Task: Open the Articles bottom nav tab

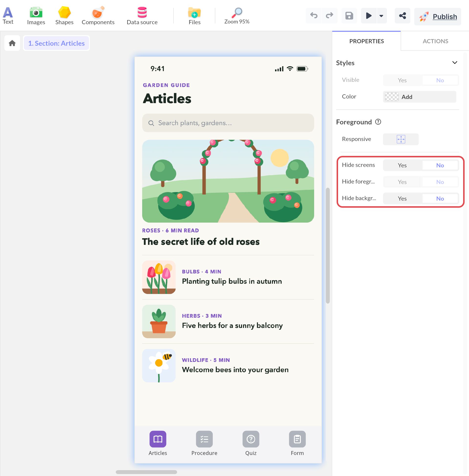Action: click(158, 444)
